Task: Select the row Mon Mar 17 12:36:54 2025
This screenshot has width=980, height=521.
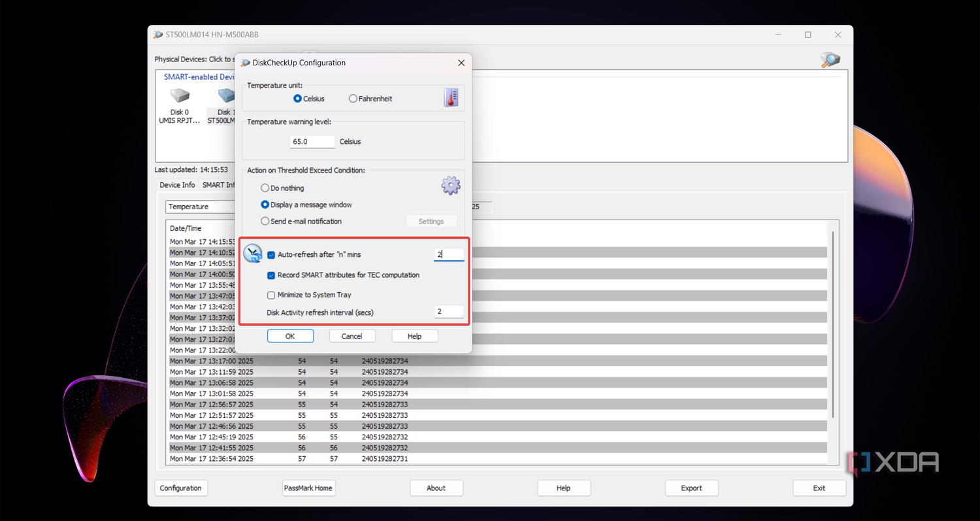Action: 498,459
